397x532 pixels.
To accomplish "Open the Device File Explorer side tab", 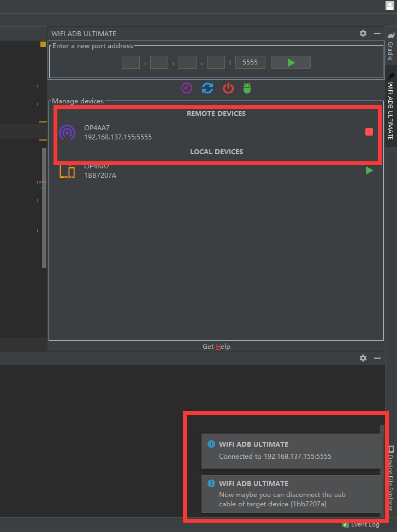I will click(391, 478).
